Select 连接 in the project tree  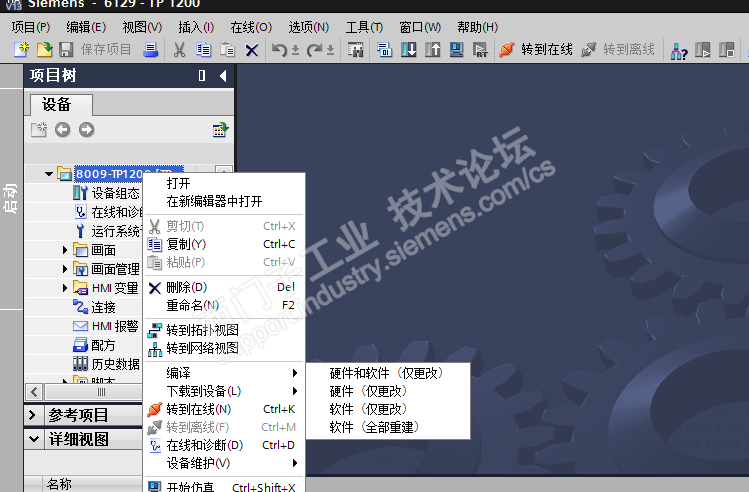104,307
